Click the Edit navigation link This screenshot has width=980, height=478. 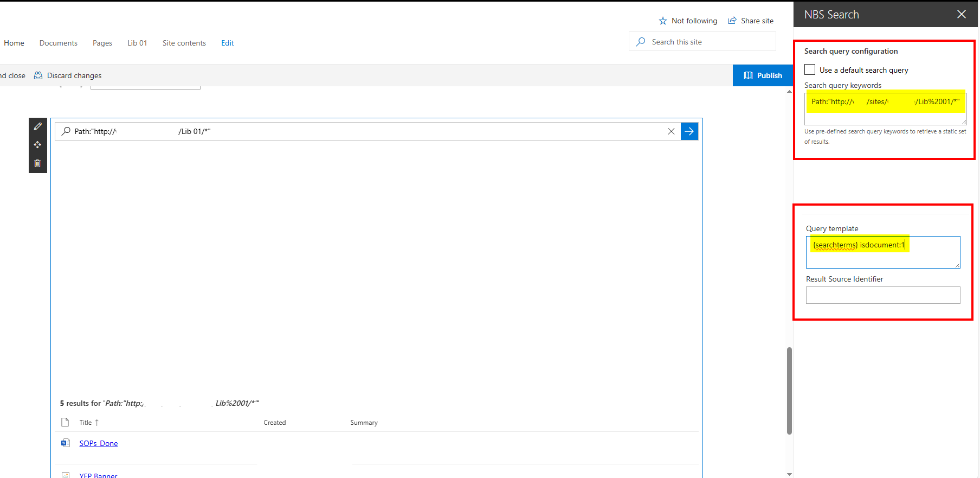[x=228, y=43]
